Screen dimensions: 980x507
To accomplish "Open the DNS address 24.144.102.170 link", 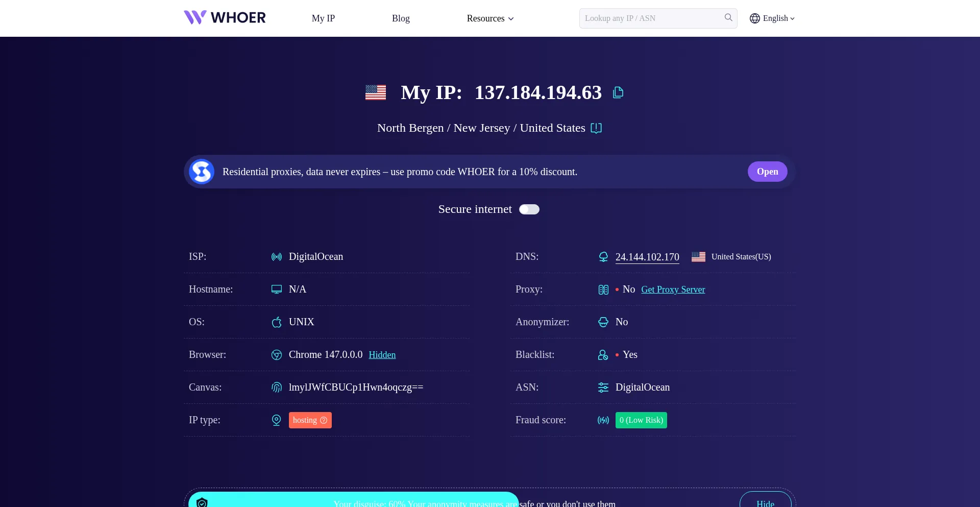I will click(647, 257).
